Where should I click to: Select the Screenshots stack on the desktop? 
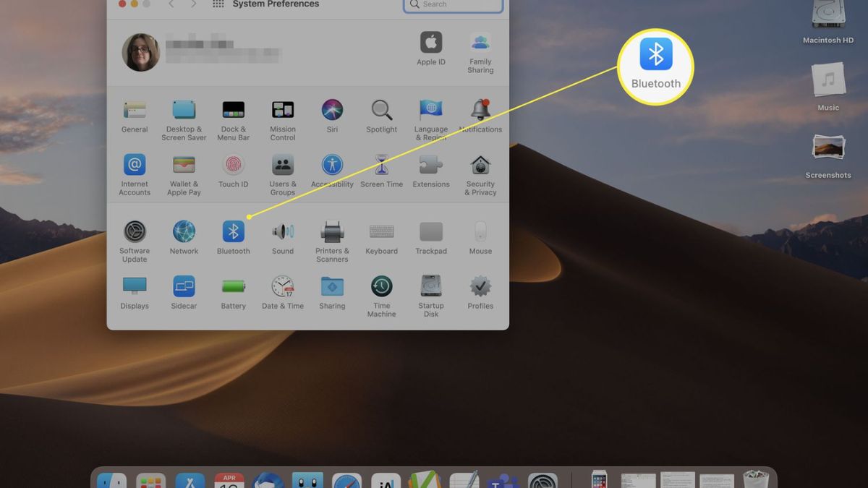click(x=828, y=148)
